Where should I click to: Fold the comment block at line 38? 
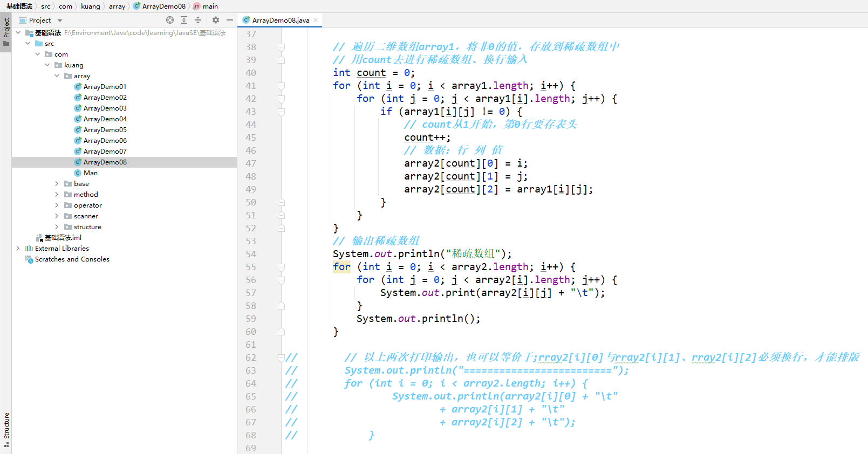[x=282, y=47]
